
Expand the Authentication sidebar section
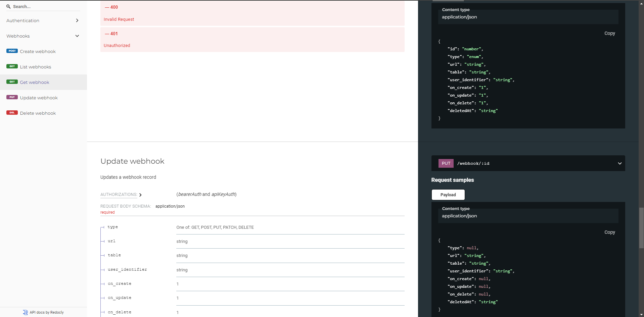pyautogui.click(x=77, y=20)
